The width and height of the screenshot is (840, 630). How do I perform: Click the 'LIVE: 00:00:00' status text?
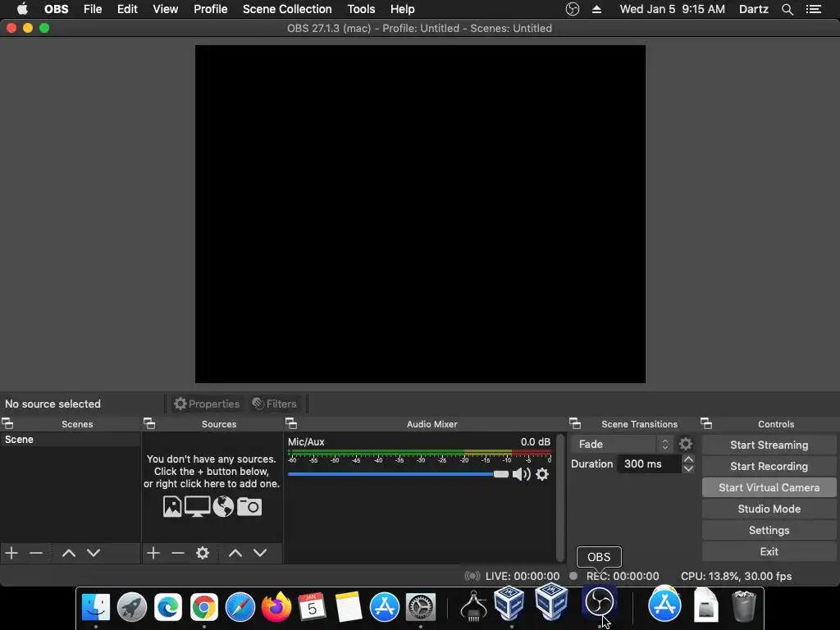click(x=523, y=576)
